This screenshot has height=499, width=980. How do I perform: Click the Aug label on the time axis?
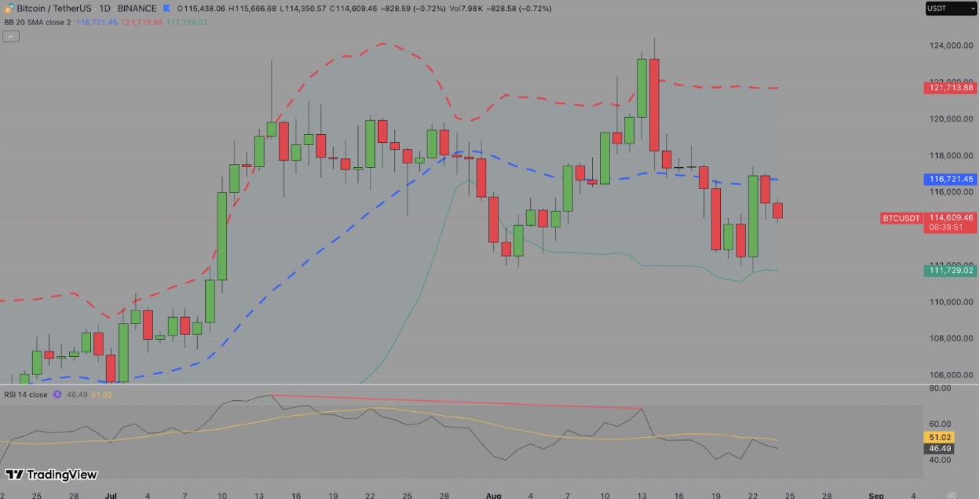(493, 496)
